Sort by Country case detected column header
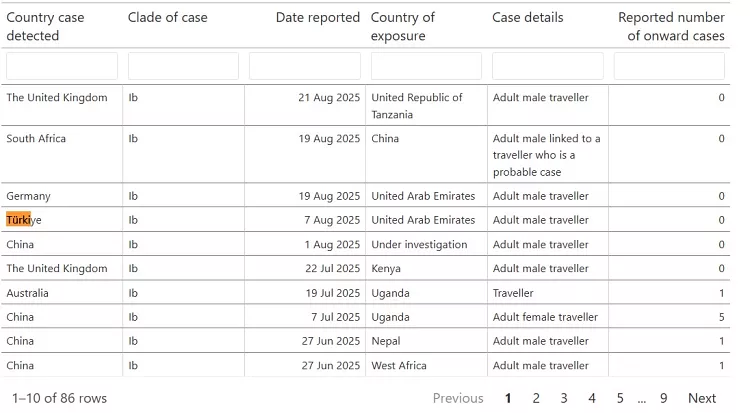Viewport: 750px width, 413px height. tap(46, 27)
